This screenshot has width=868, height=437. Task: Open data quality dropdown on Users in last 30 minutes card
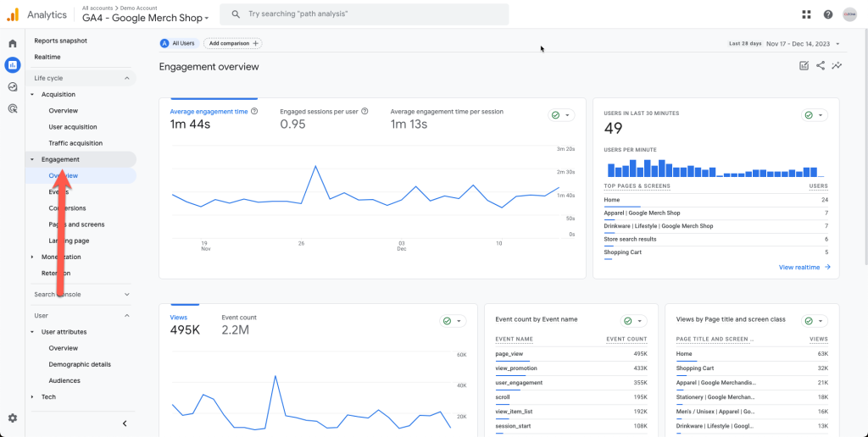[x=815, y=115]
